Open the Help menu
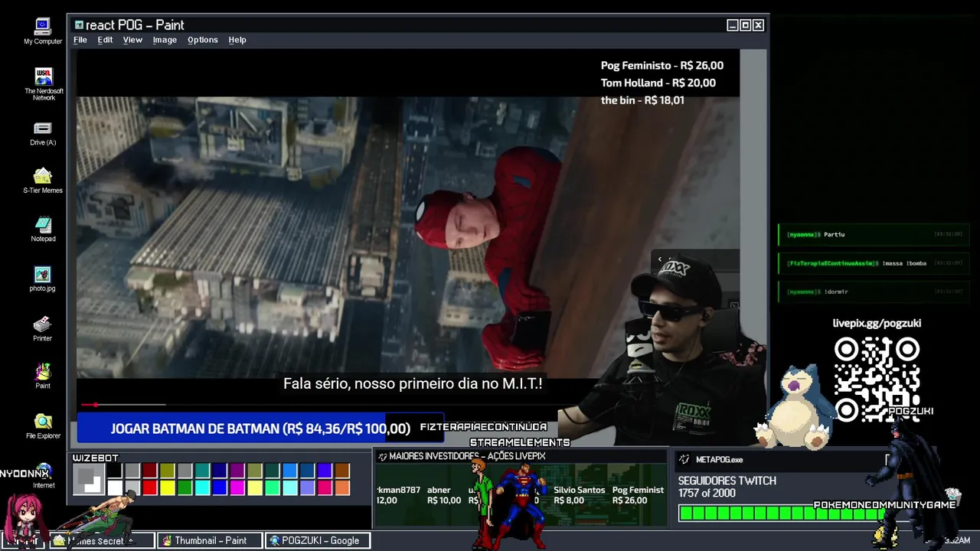Image resolution: width=980 pixels, height=551 pixels. 237,40
